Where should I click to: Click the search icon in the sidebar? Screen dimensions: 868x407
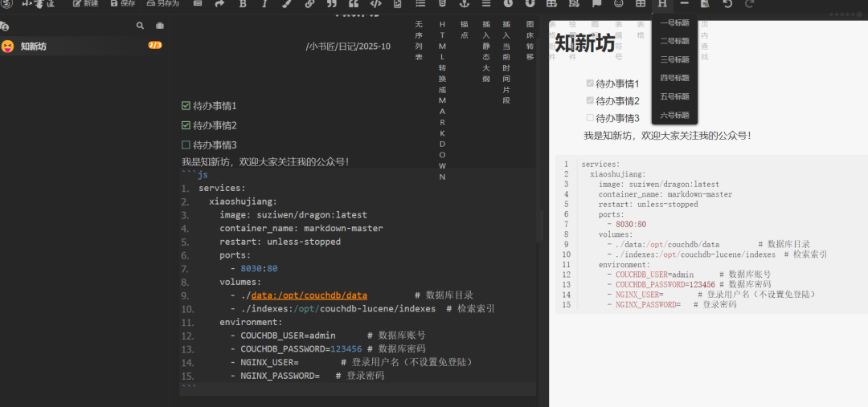141,26
